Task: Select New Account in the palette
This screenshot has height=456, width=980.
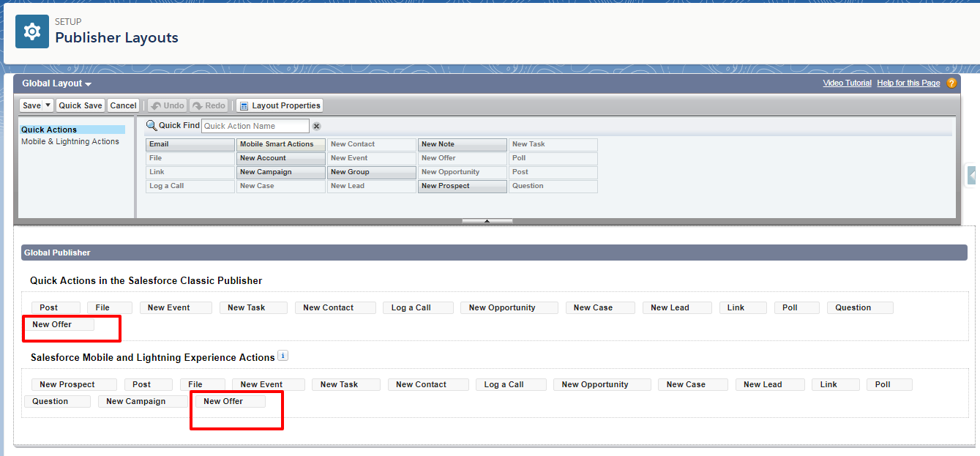Action: pyautogui.click(x=281, y=158)
